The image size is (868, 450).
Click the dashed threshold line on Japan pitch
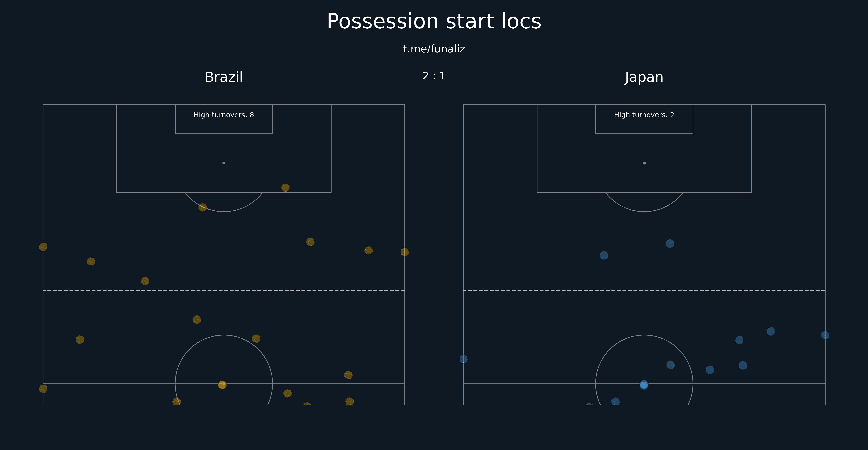pos(644,290)
